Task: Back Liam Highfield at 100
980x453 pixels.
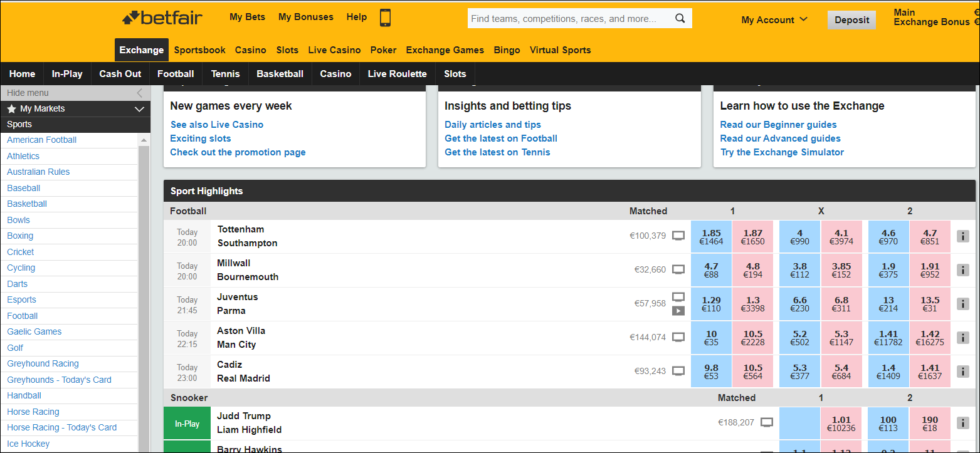Action: [x=888, y=424]
